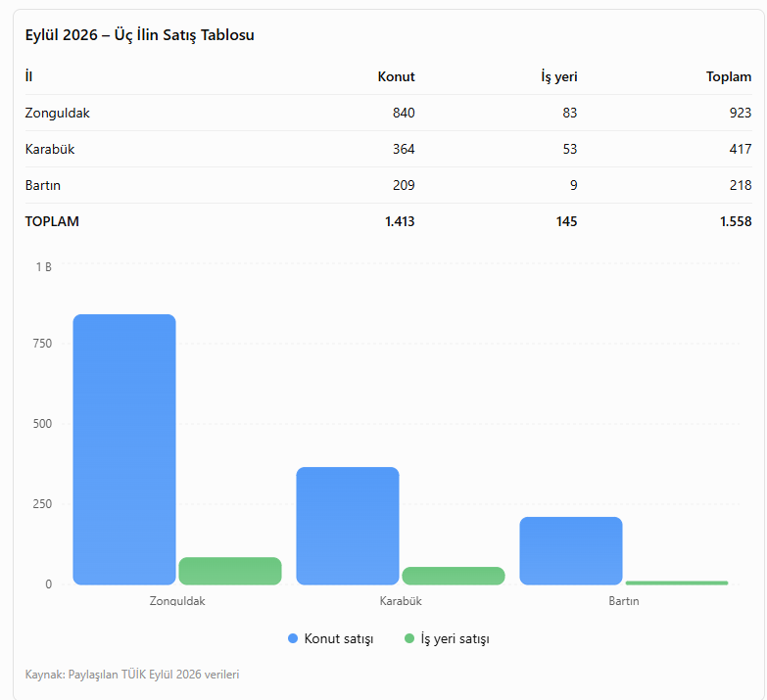The width and height of the screenshot is (767, 700).
Task: Click Zonguldak İş yeri value 83
Action: point(570,113)
